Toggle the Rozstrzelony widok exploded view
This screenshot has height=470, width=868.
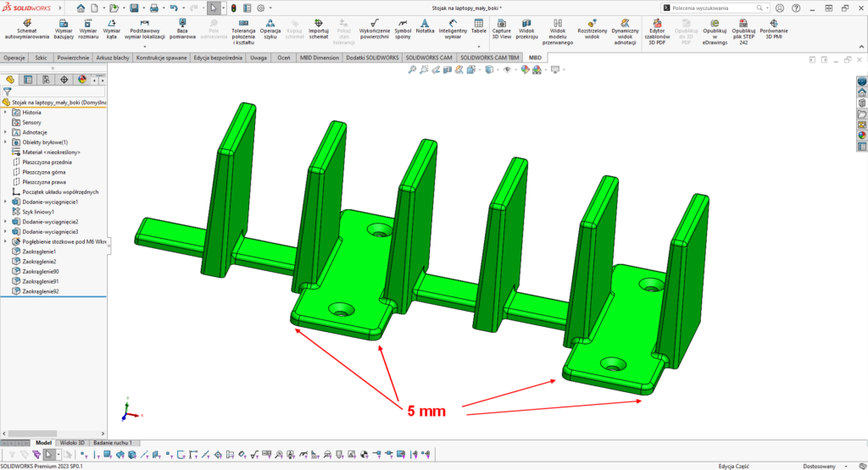click(x=593, y=29)
